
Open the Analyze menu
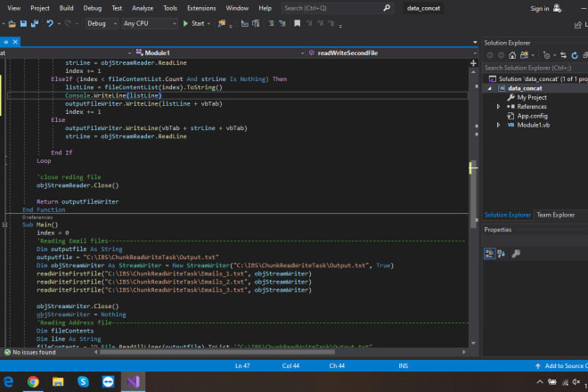[143, 8]
